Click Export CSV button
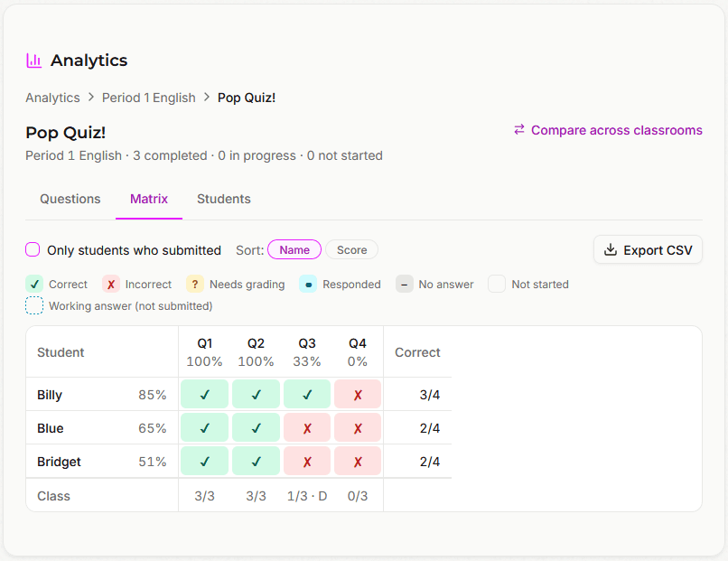 pos(648,250)
